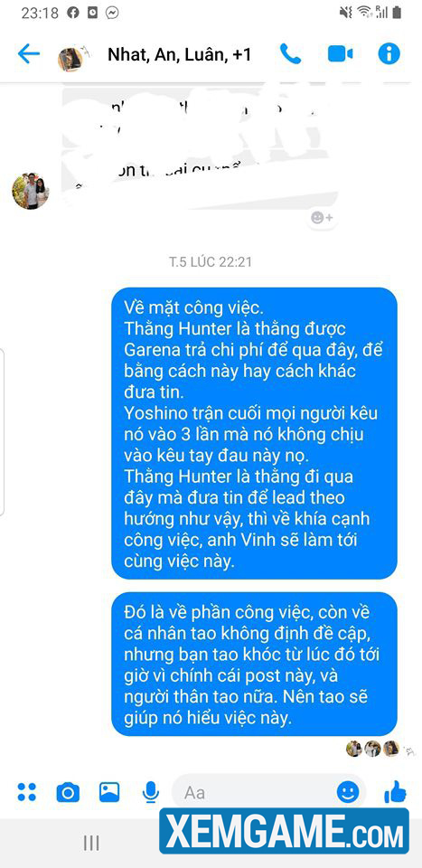Open the photo gallery picker

coord(109,792)
